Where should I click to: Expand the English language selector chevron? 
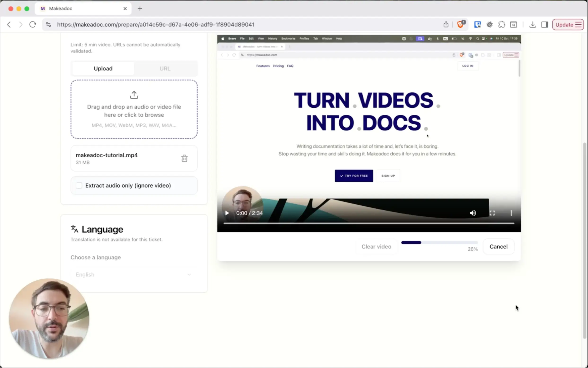tap(189, 274)
